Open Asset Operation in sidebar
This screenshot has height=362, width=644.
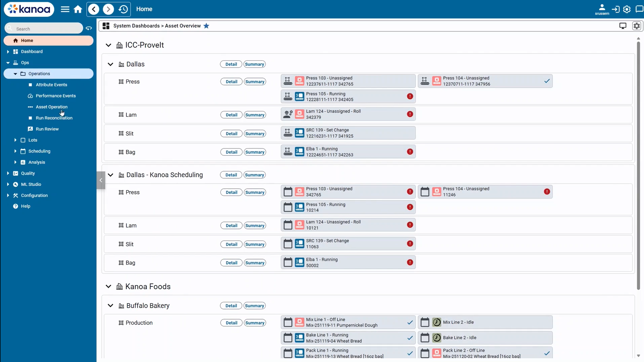(51, 107)
